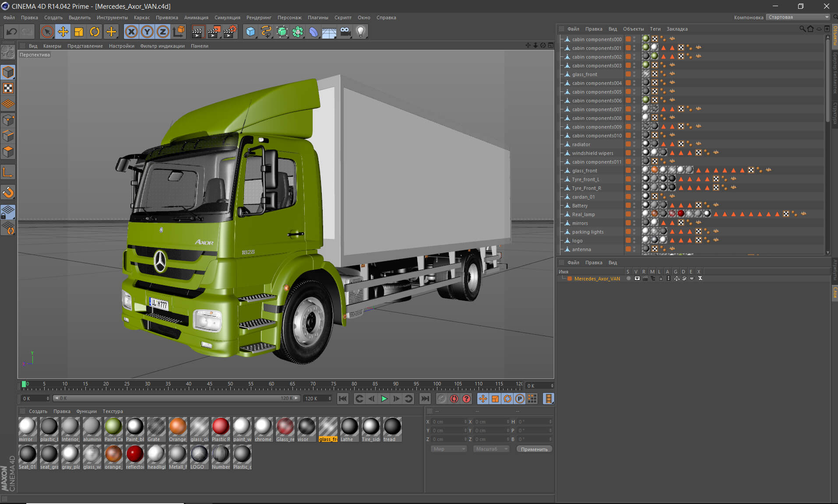The height and width of the screenshot is (504, 838).
Task: Activate the Rotate tool
Action: pyautogui.click(x=95, y=31)
